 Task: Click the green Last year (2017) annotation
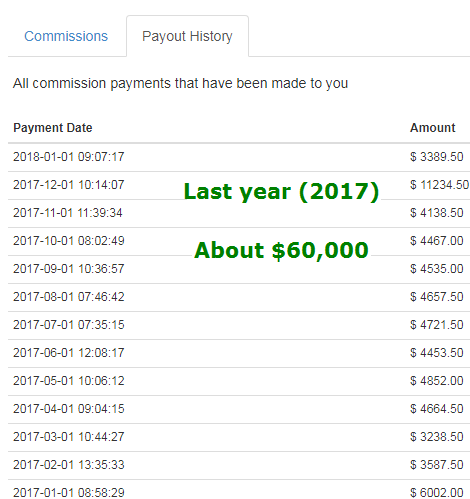click(x=282, y=192)
